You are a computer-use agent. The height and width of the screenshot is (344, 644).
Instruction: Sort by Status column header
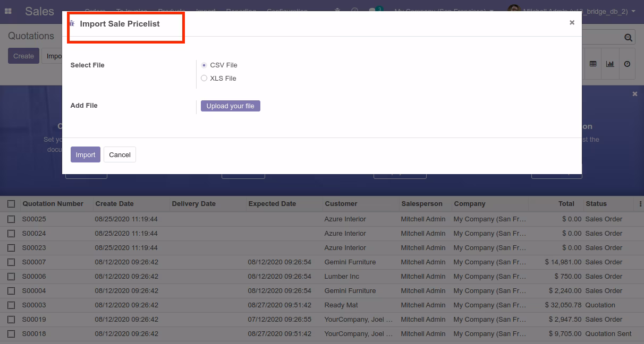[596, 204]
